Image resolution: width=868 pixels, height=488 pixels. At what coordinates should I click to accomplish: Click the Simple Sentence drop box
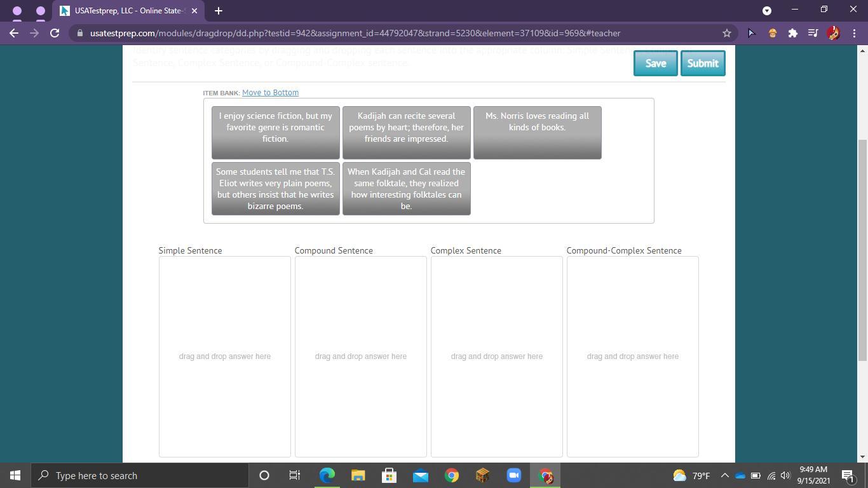pyautogui.click(x=225, y=356)
